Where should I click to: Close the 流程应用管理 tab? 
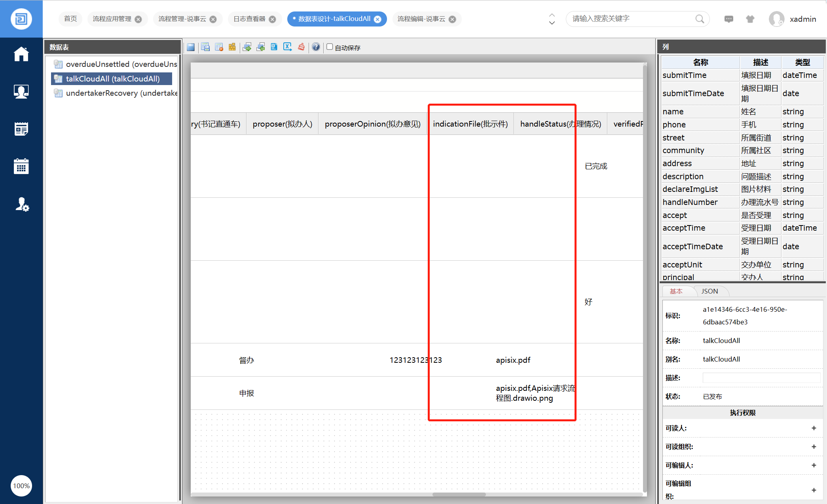138,19
